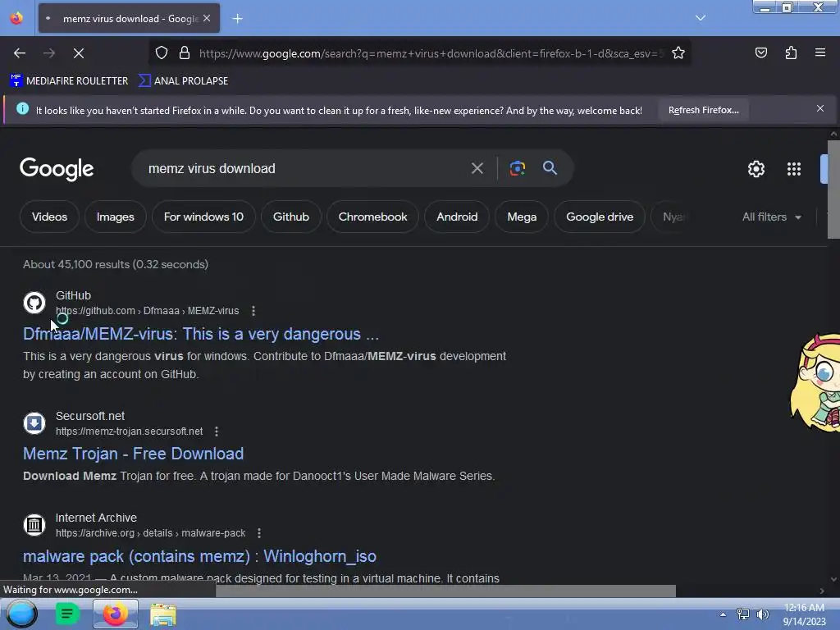840x630 pixels.
Task: List all tabs dropdown arrow
Action: coord(701,18)
